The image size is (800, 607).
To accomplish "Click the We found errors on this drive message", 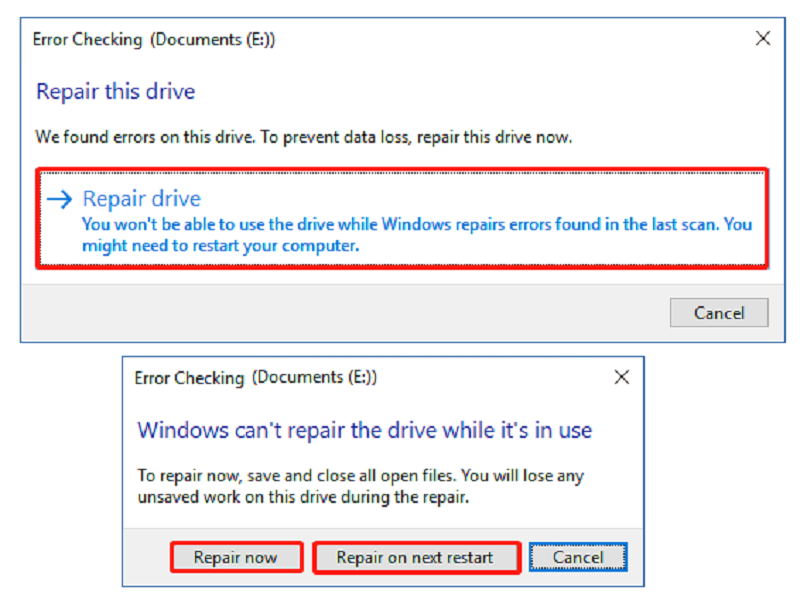I will coord(304,137).
